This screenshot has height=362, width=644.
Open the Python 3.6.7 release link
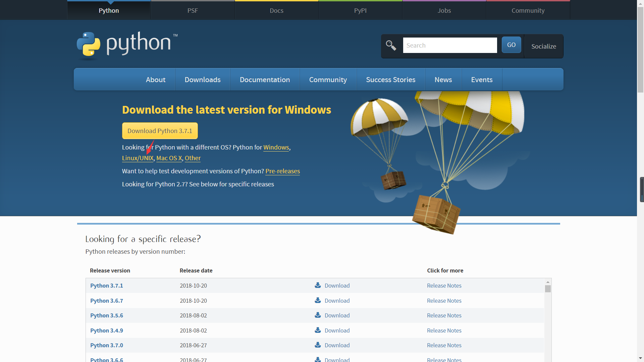(107, 301)
